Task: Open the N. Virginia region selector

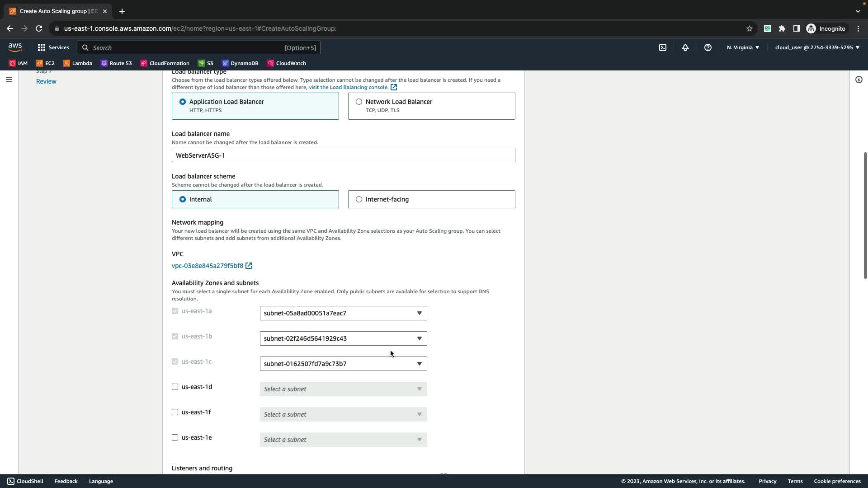Action: (743, 47)
